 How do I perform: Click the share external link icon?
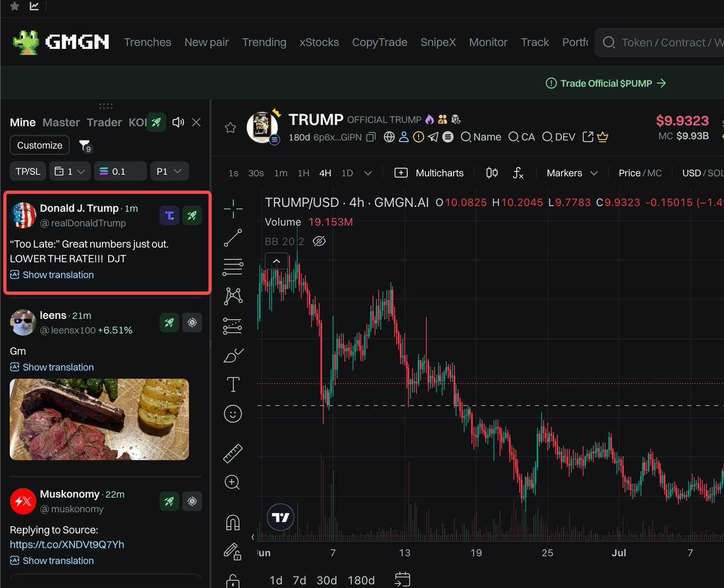[x=588, y=137]
